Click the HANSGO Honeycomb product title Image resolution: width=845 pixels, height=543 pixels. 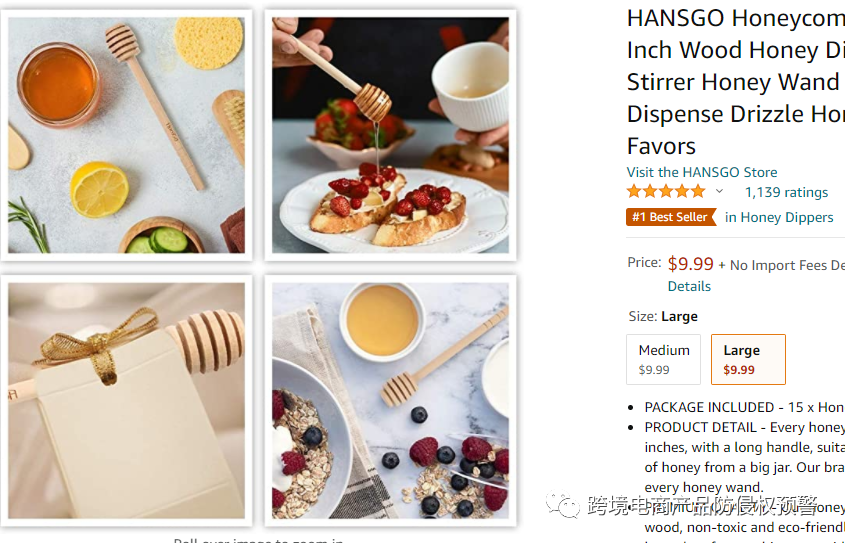click(x=736, y=82)
